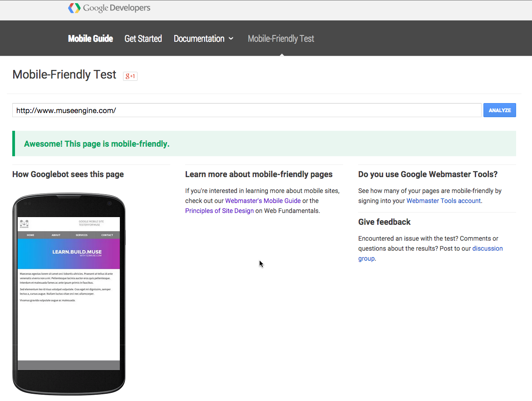Viewport: 532px width, 401px height.
Task: Click 'Do you use Google Webmaster Tools?' heading
Action: pos(428,174)
